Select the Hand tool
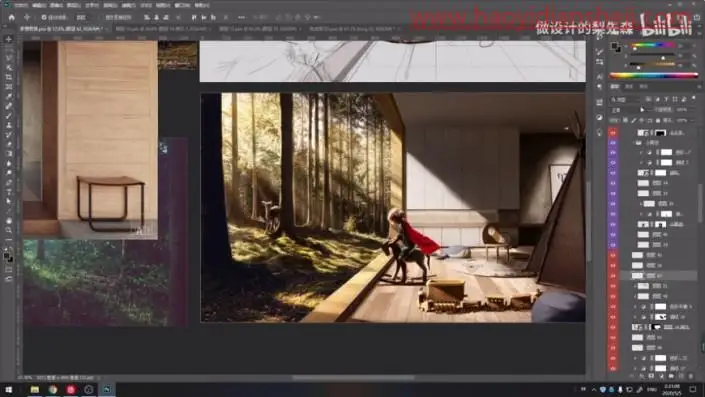The height and width of the screenshot is (397, 705). coord(9,221)
